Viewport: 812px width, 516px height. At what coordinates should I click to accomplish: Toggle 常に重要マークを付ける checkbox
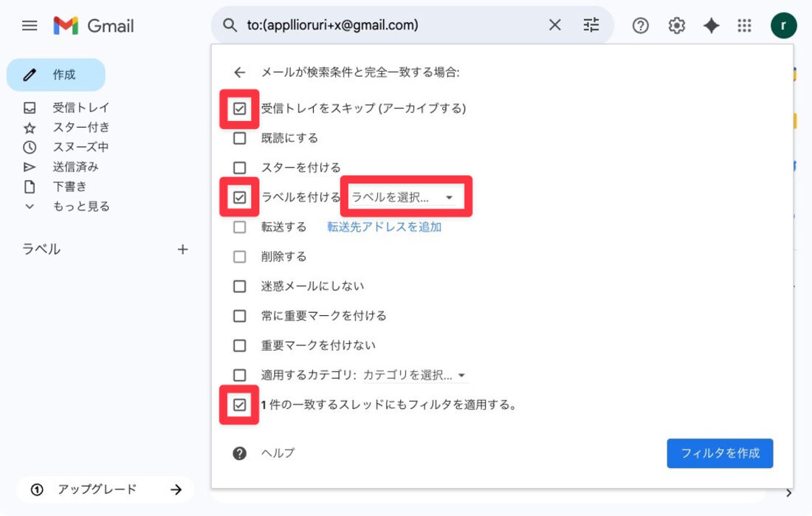239,316
